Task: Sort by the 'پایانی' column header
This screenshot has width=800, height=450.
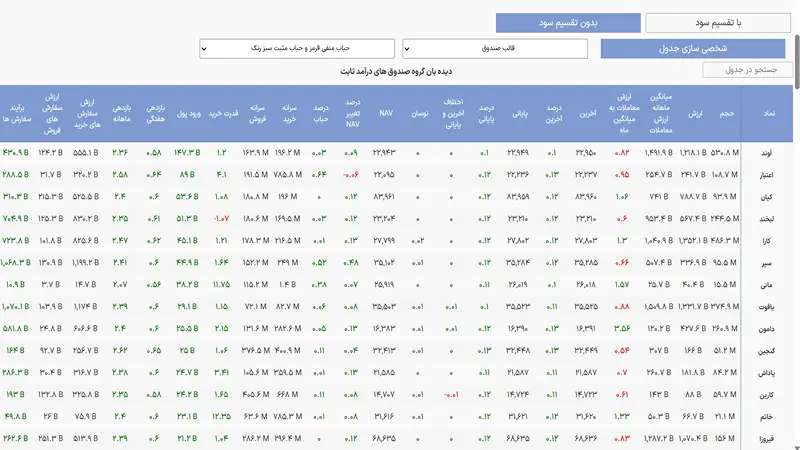Action: click(x=520, y=113)
